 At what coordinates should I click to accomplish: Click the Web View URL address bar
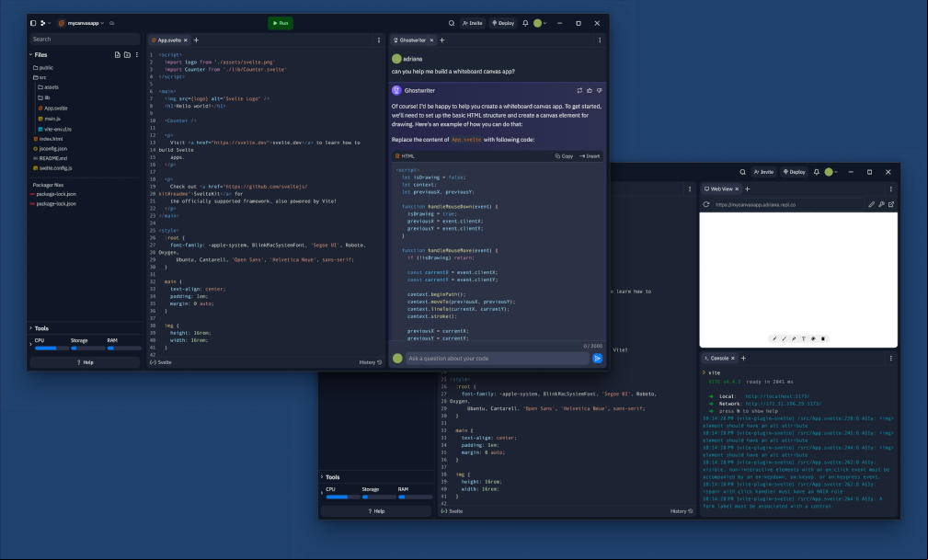point(788,205)
